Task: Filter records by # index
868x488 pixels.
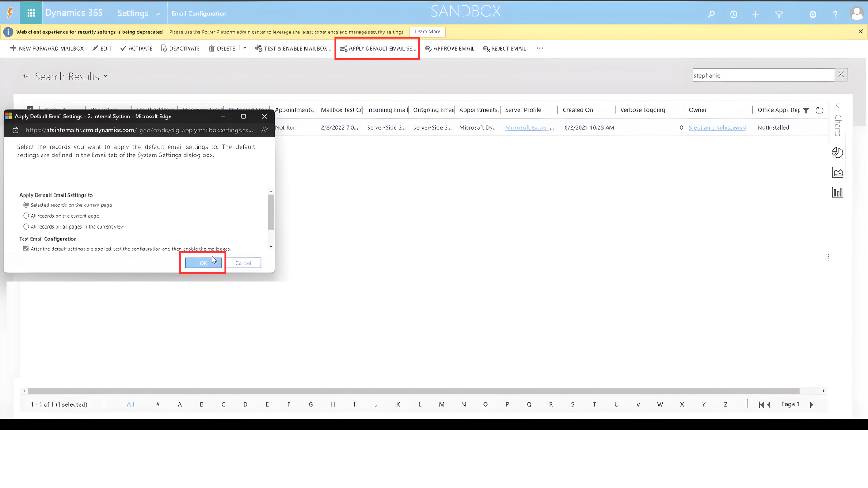Action: (x=158, y=404)
